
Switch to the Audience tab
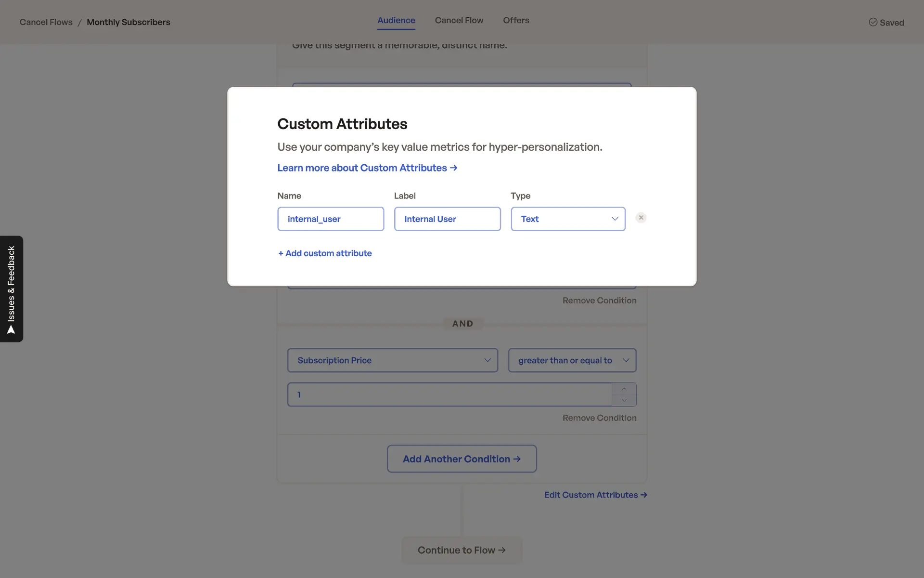point(396,21)
